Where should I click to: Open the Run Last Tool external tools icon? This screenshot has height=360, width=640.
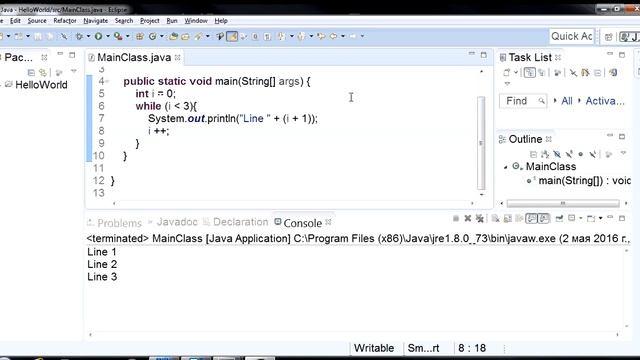[118, 36]
